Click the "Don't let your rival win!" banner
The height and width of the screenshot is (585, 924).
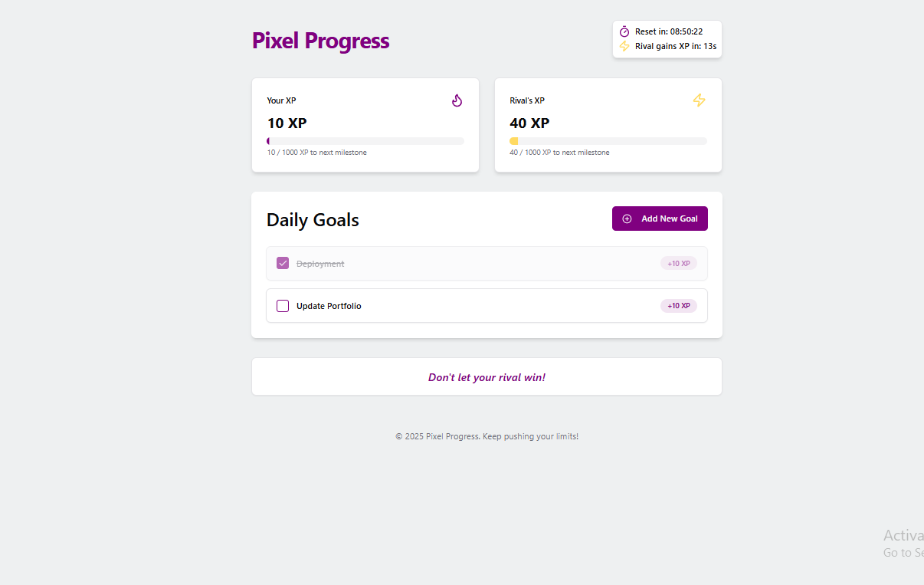pyautogui.click(x=487, y=377)
